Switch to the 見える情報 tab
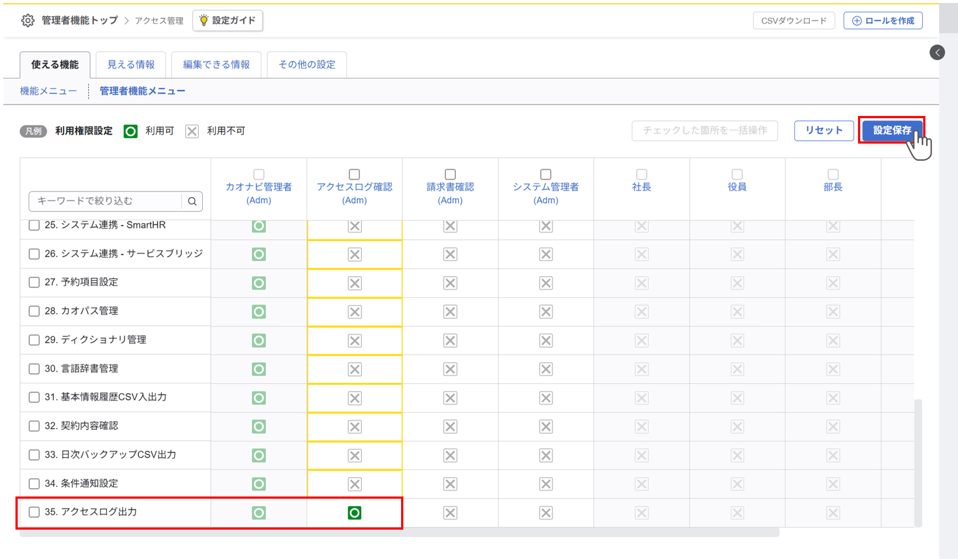The width and height of the screenshot is (958, 560). (x=131, y=65)
